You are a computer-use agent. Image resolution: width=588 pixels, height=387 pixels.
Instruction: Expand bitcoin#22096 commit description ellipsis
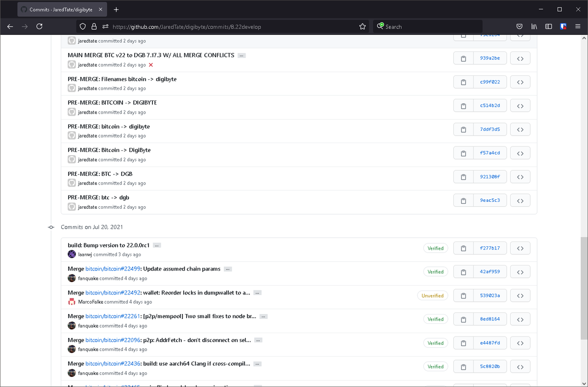259,340
